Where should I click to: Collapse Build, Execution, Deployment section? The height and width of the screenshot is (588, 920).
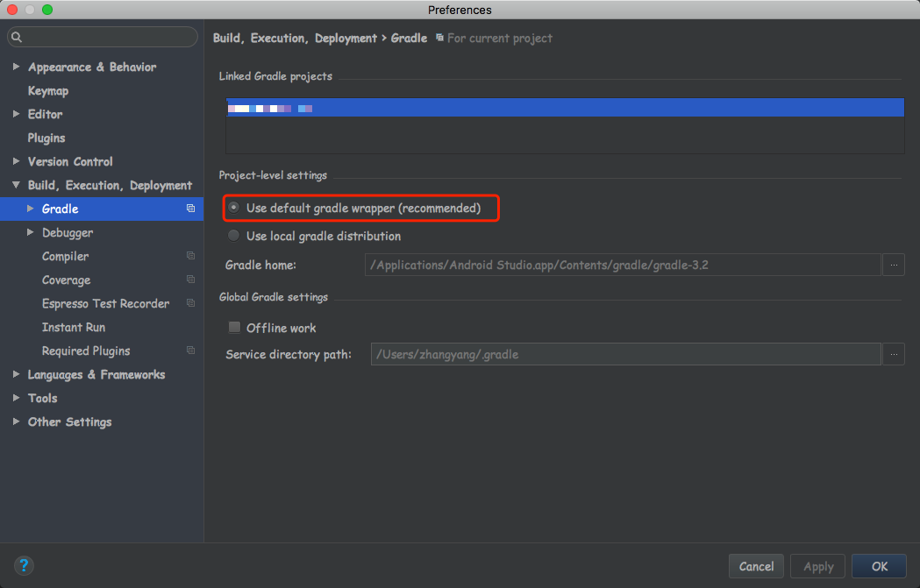point(17,185)
